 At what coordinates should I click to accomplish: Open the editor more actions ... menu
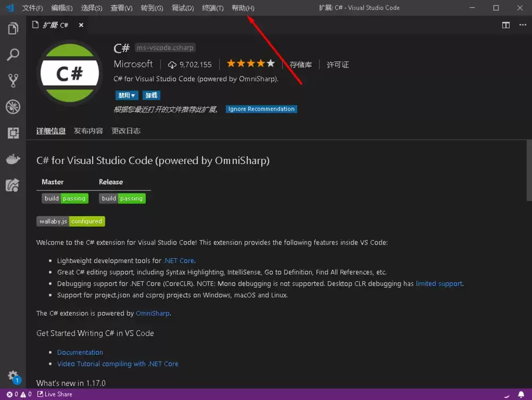click(522, 25)
